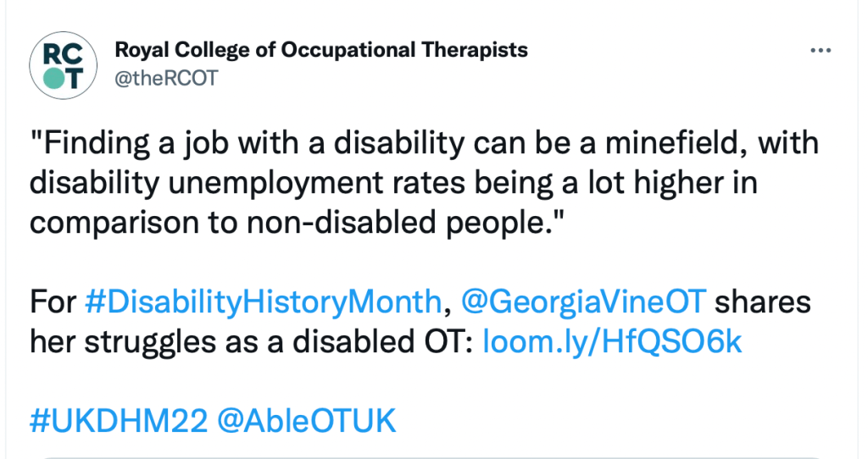The image size is (868, 459).
Task: Go to the @AbleOTUK profile mention
Action: coord(306,421)
